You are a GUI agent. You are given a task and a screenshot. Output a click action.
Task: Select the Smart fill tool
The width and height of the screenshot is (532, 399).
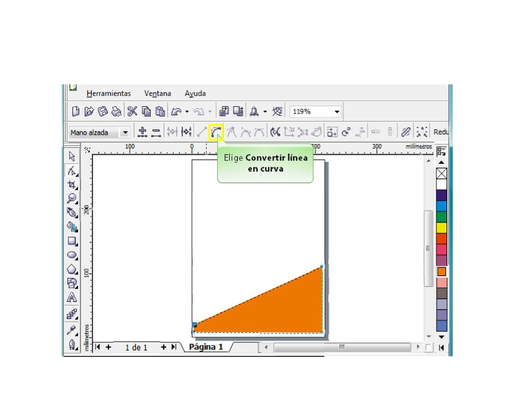72,227
